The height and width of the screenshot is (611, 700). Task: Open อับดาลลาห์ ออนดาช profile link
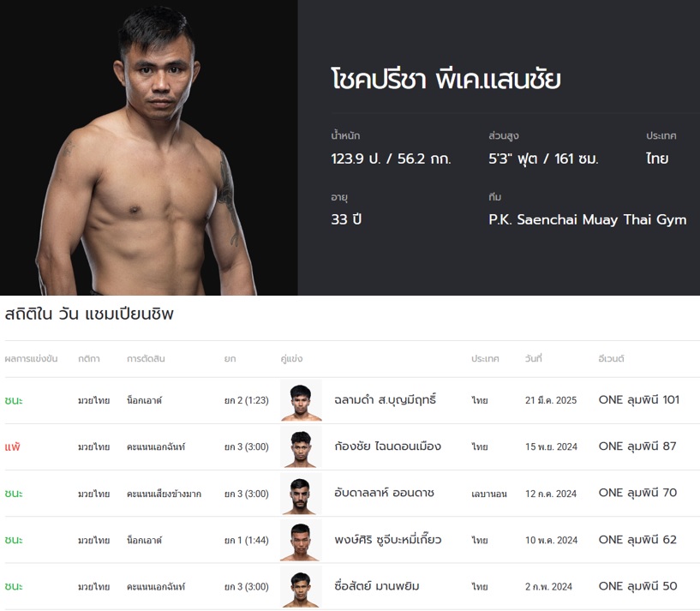pos(384,493)
